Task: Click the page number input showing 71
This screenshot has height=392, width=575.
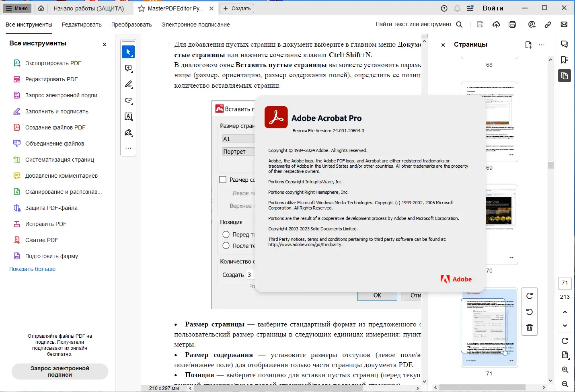Action: tap(565, 283)
